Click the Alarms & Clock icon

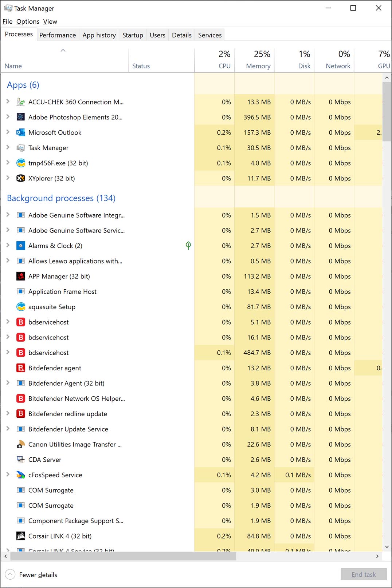[x=21, y=246]
